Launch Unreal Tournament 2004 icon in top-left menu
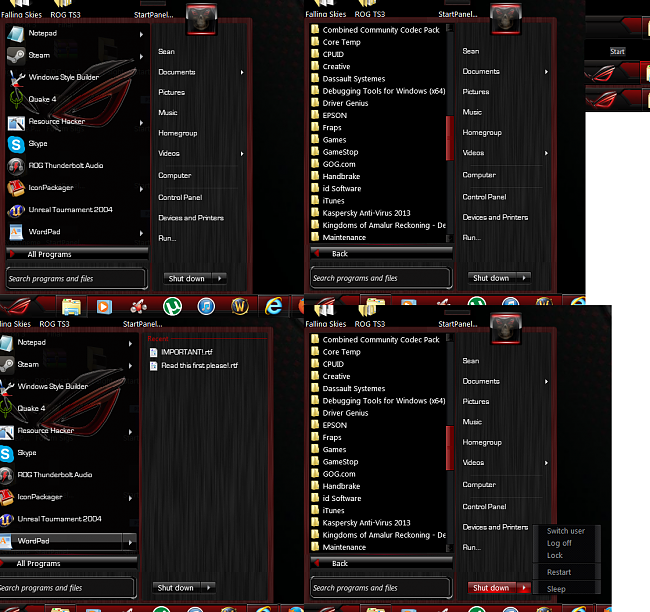Image resolution: width=650 pixels, height=612 pixels. pos(16,210)
